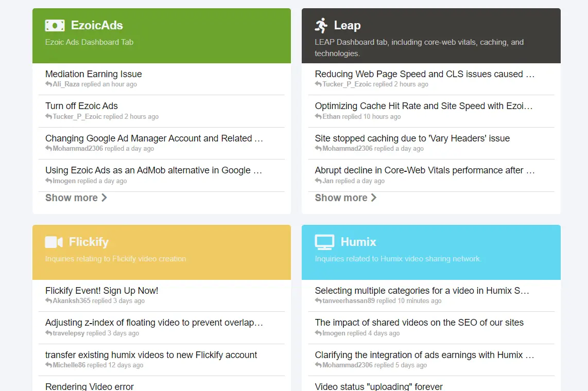Open the Flickify category heading
This screenshot has height=391, width=588.
[89, 242]
